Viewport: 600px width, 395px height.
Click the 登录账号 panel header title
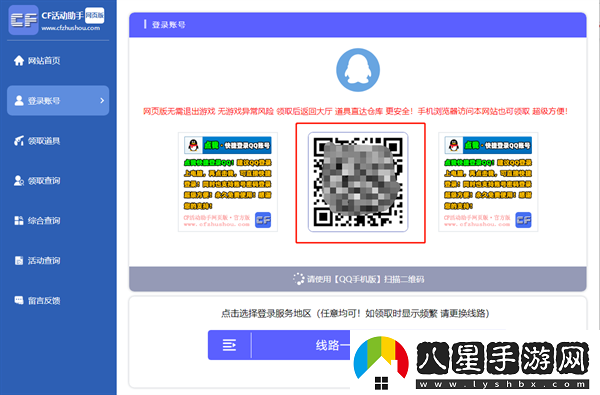point(169,25)
